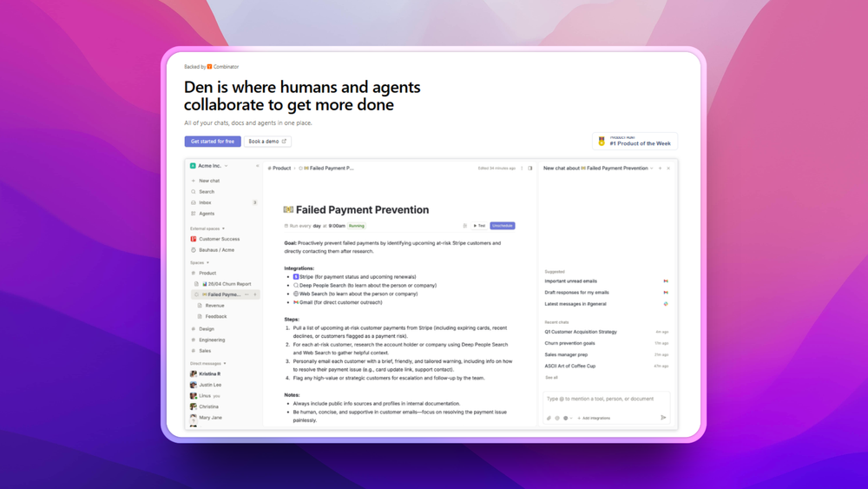Screen dimensions: 868x489
Task: Open the Q1 Customer Acquisition Strategy chat
Action: 606,332
